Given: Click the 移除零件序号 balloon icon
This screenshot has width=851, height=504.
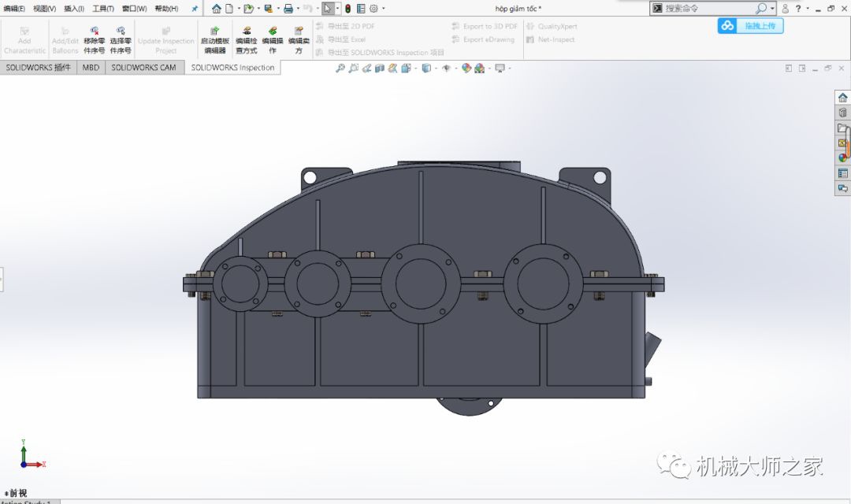Looking at the screenshot, I should (95, 31).
